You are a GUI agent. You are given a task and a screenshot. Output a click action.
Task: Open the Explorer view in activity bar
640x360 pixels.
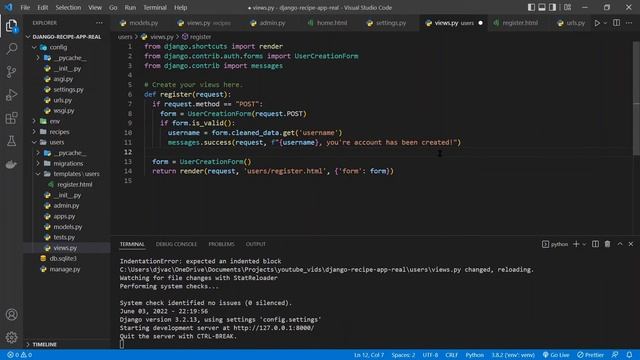(x=11, y=26)
